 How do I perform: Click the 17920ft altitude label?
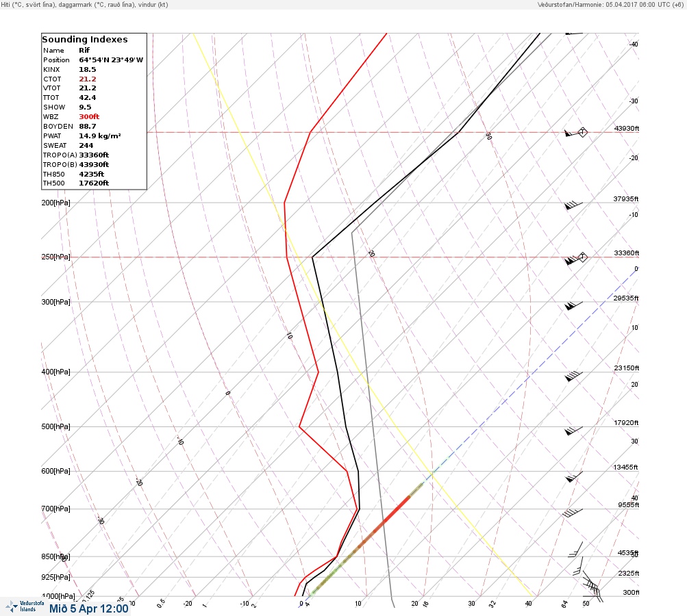click(x=626, y=422)
